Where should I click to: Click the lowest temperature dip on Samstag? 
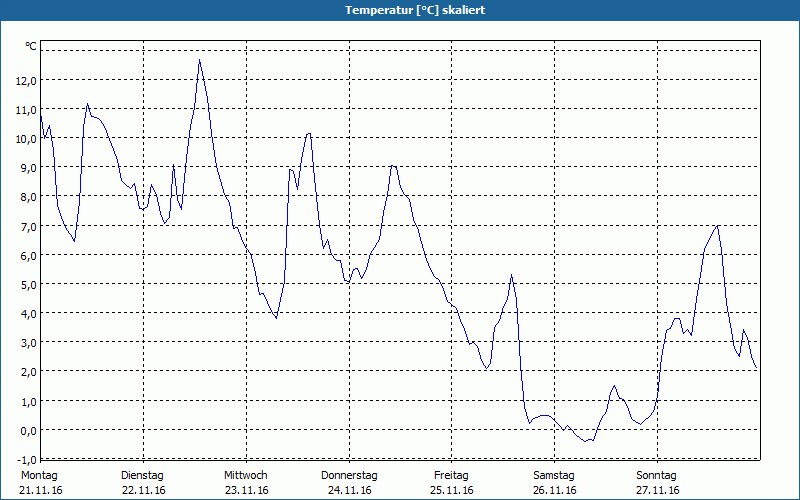point(586,441)
